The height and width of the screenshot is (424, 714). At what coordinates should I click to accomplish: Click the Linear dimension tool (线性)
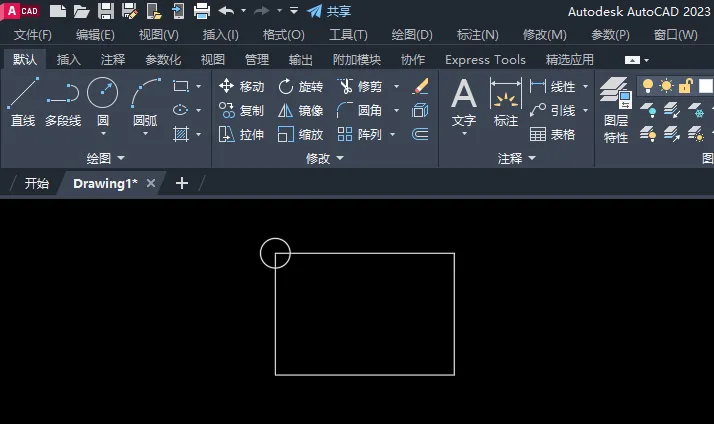(553, 86)
